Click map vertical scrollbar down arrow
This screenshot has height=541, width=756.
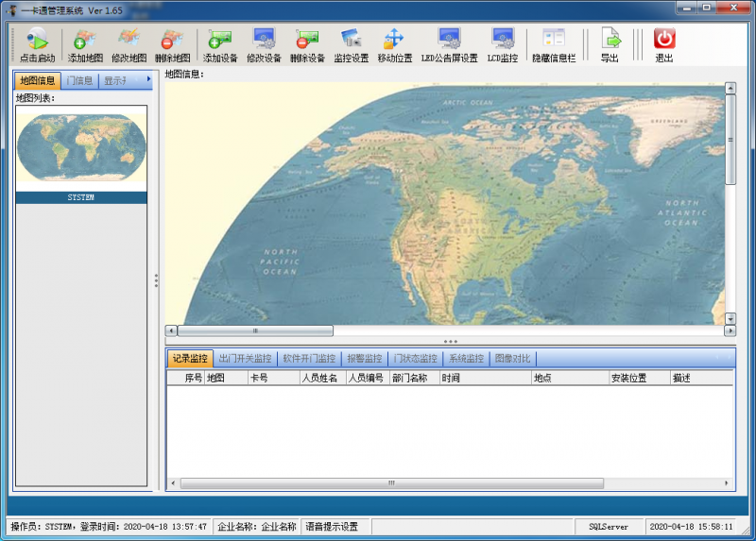[x=730, y=318]
